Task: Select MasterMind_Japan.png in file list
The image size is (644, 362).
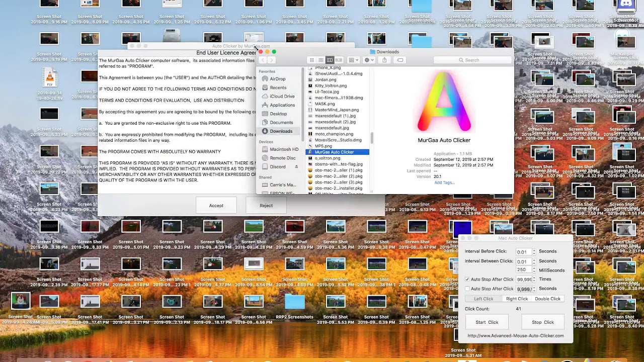Action: [x=337, y=110]
